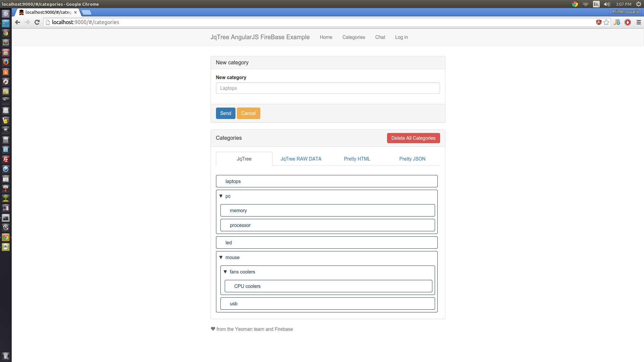Select laptops tree node
Viewport: 644px width, 362px height.
[x=327, y=181]
